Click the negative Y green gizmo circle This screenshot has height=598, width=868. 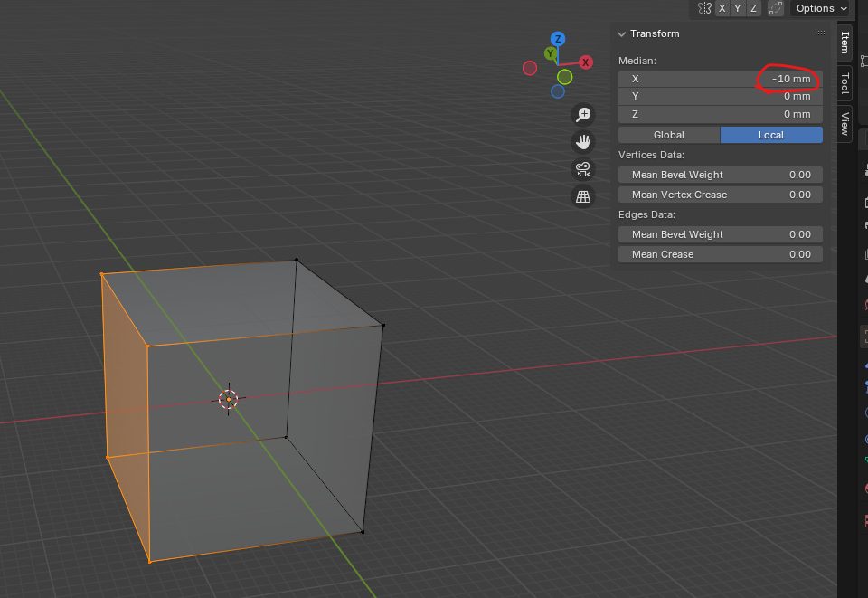click(x=564, y=76)
